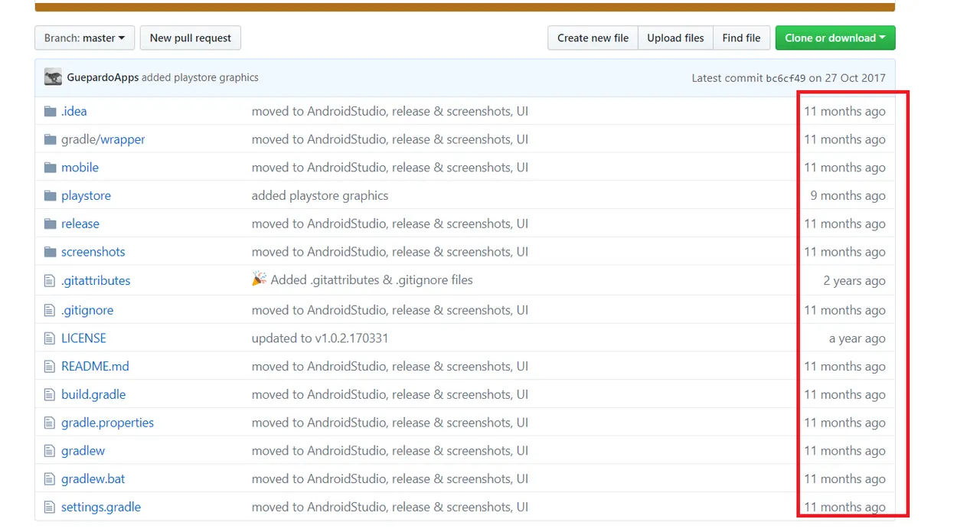
Task: Open the GuepardoApps author link
Action: click(x=103, y=77)
